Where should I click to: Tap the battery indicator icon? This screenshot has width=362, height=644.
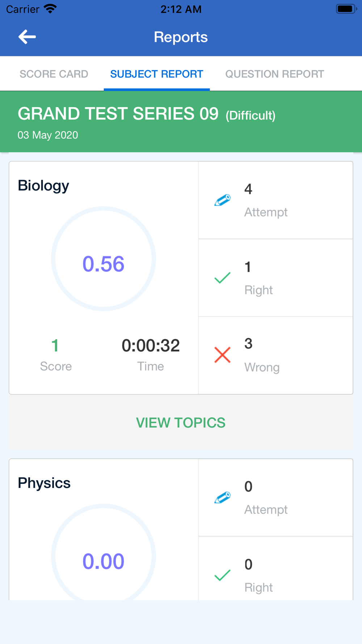tap(346, 9)
